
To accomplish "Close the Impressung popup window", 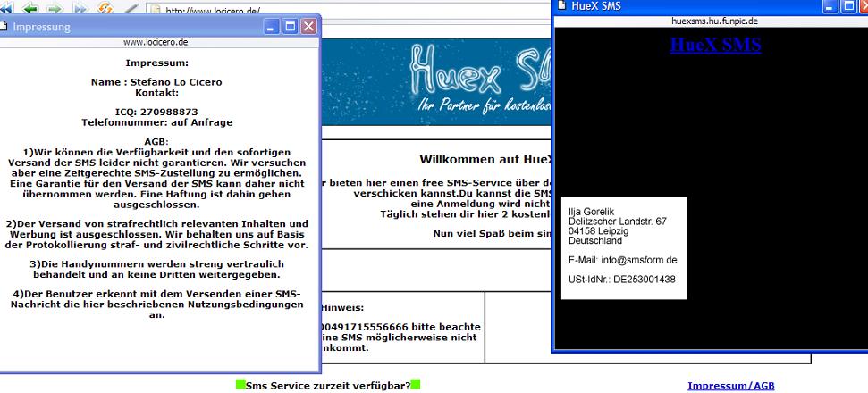I will coord(308,26).
